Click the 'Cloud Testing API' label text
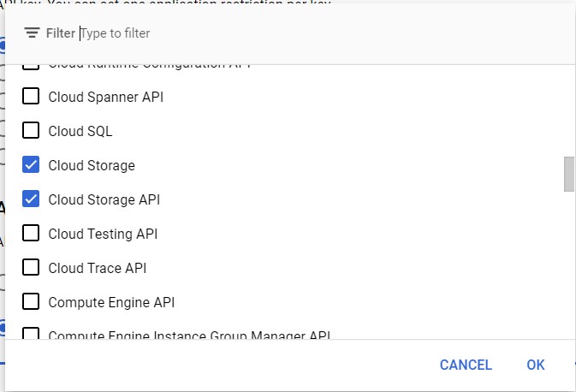 [103, 234]
